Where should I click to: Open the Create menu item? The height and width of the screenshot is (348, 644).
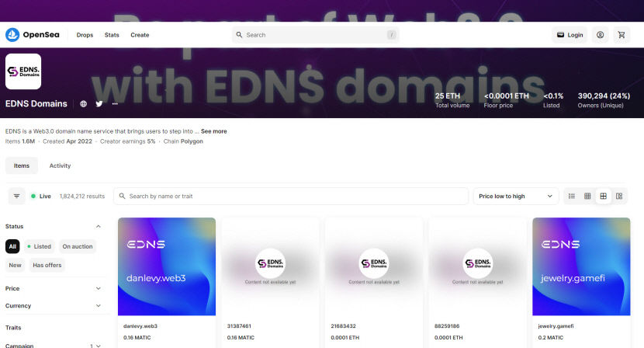tap(140, 35)
